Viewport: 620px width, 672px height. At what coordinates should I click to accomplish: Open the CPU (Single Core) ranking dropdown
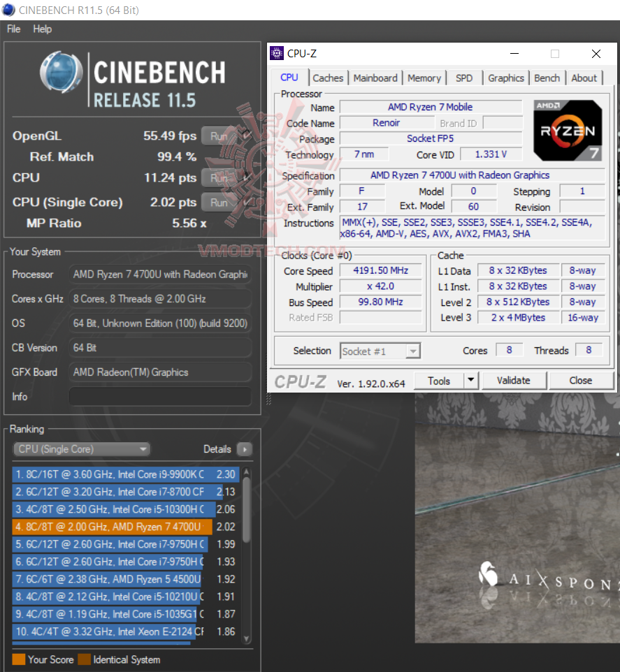tap(82, 449)
